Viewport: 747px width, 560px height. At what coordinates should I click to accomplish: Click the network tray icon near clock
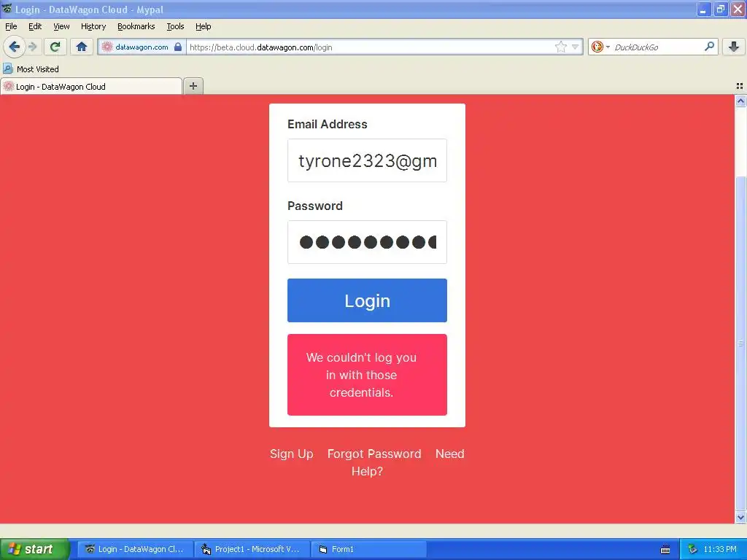pyautogui.click(x=692, y=549)
